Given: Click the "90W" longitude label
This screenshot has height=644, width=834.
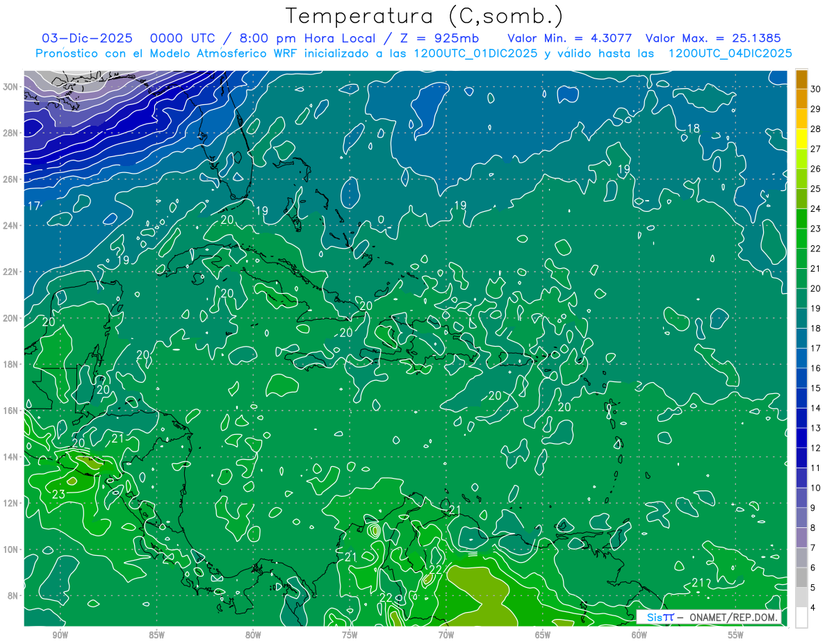Looking at the screenshot, I should click(60, 635).
